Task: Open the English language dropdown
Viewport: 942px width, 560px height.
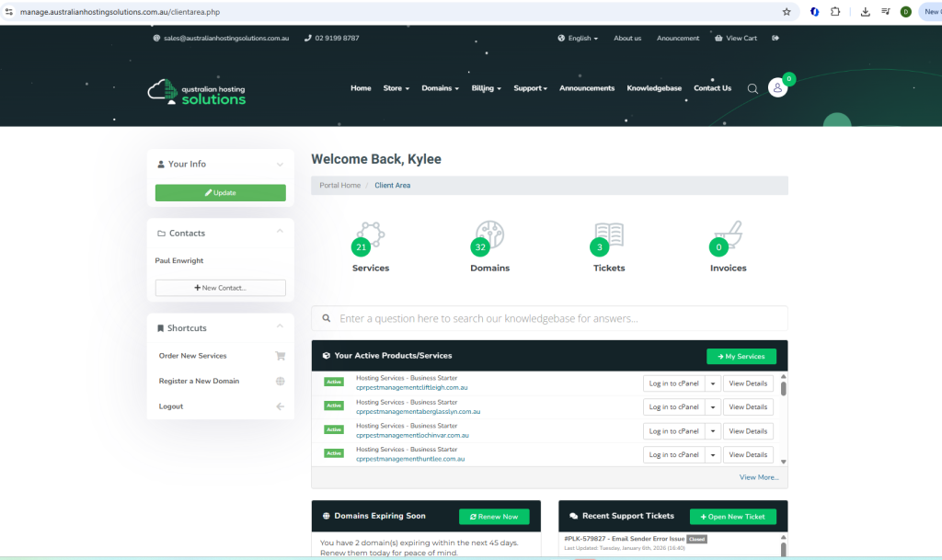Action: tap(578, 38)
